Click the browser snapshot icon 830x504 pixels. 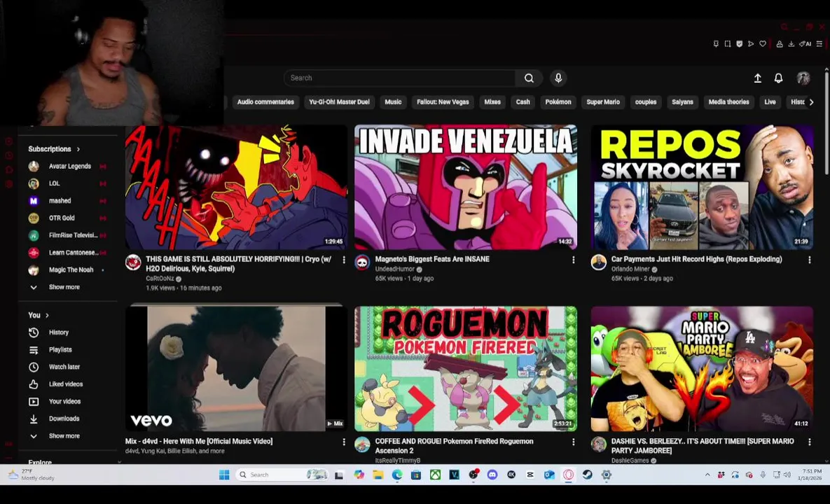(727, 44)
